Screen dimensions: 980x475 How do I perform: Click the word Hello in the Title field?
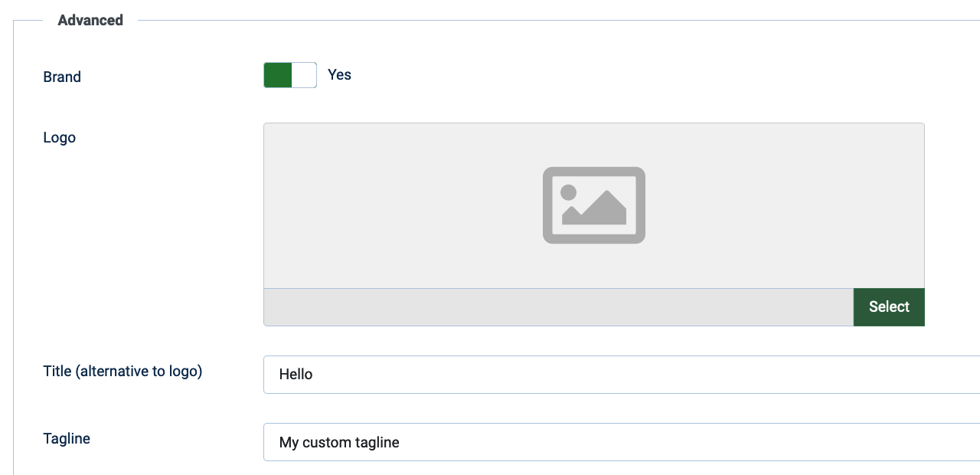[296, 375]
